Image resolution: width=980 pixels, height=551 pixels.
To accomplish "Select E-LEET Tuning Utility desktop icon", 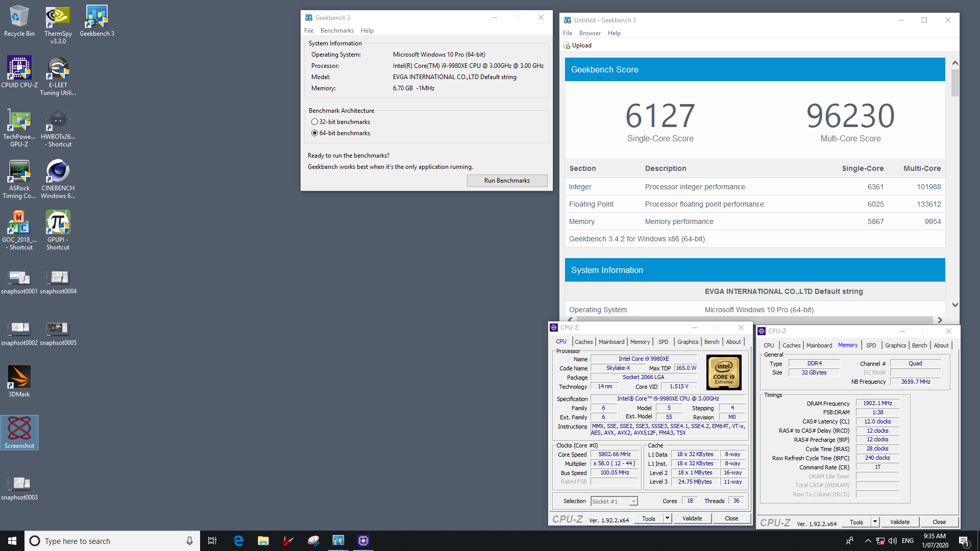I will coord(58,76).
